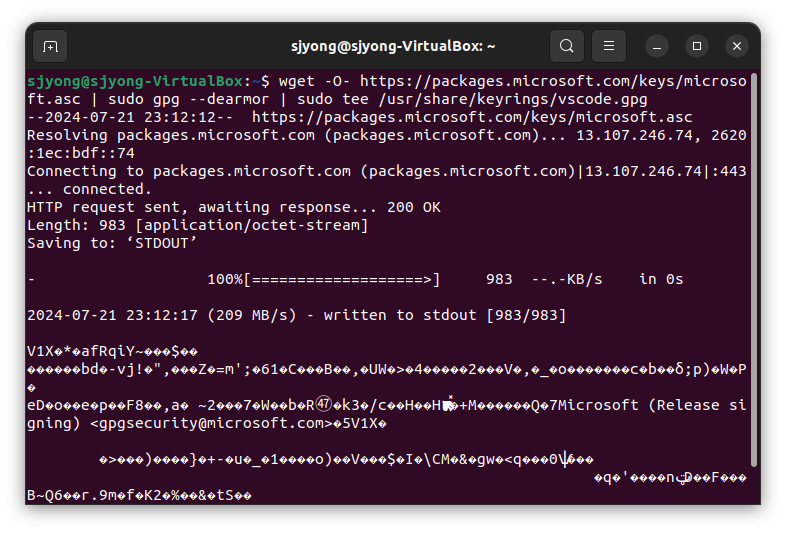The height and width of the screenshot is (533, 786).
Task: Click 'in 0s' download time text
Action: 661,280
